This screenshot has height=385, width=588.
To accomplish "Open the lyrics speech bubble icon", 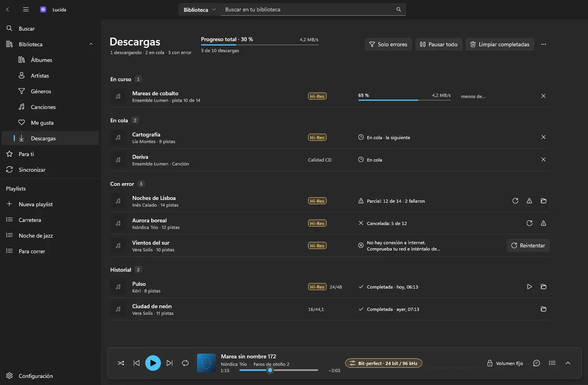I will tap(537, 363).
